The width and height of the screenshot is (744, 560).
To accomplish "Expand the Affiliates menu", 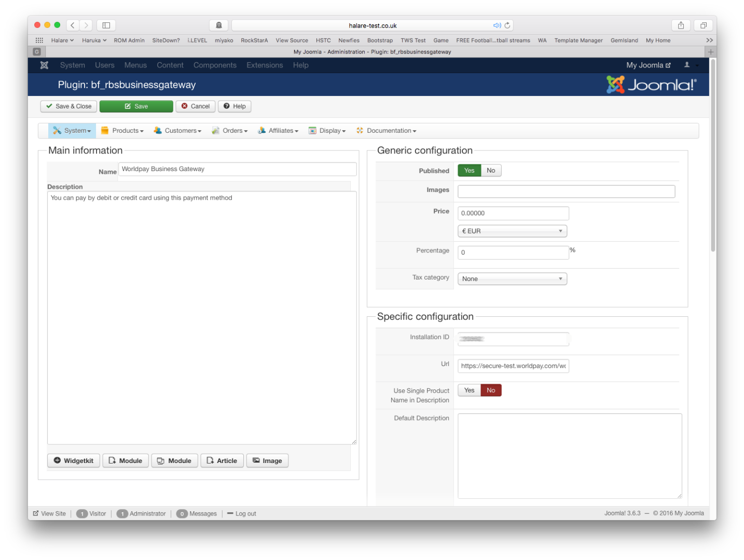I will [278, 131].
